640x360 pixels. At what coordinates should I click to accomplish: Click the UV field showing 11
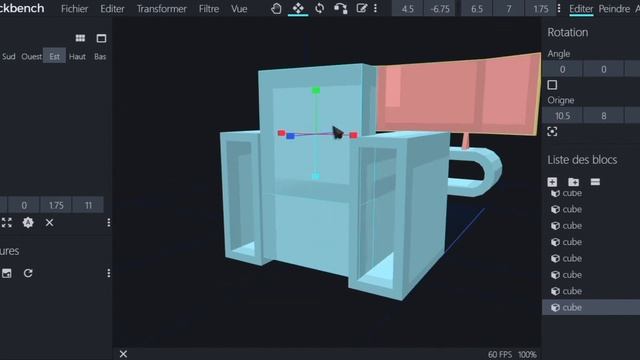[x=88, y=205]
